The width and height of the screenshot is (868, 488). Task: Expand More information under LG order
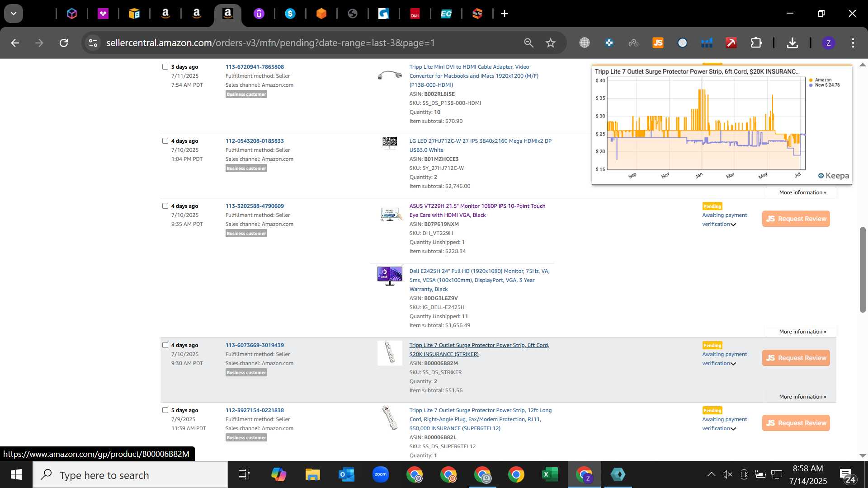click(x=802, y=192)
